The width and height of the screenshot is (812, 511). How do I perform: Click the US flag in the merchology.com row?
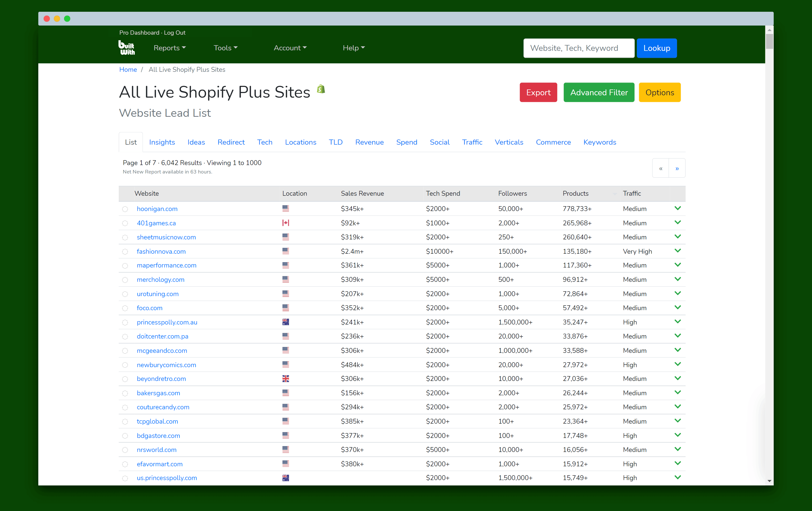pos(286,280)
